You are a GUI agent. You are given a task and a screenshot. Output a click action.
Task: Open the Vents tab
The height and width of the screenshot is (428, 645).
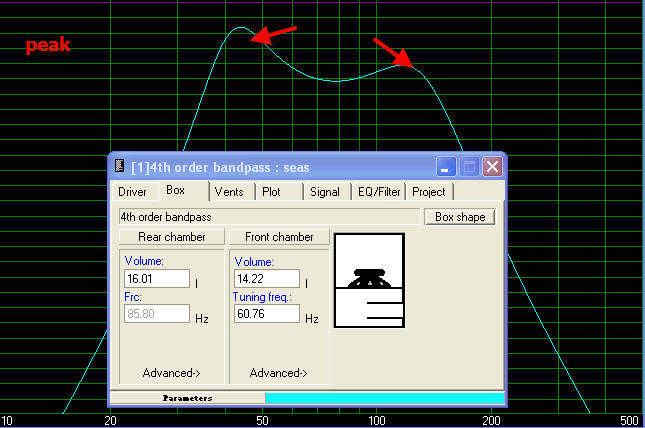tap(229, 192)
